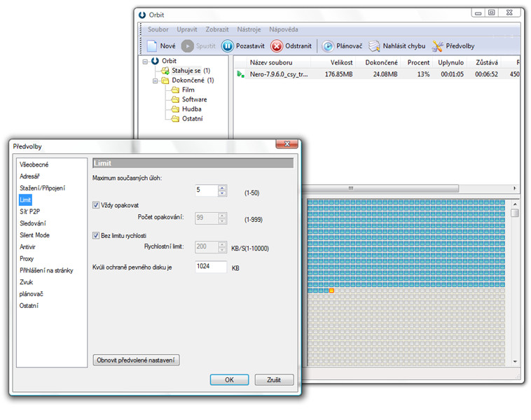The height and width of the screenshot is (420, 531).
Task: Click the disk cache 1024 KB input field
Action: point(211,267)
